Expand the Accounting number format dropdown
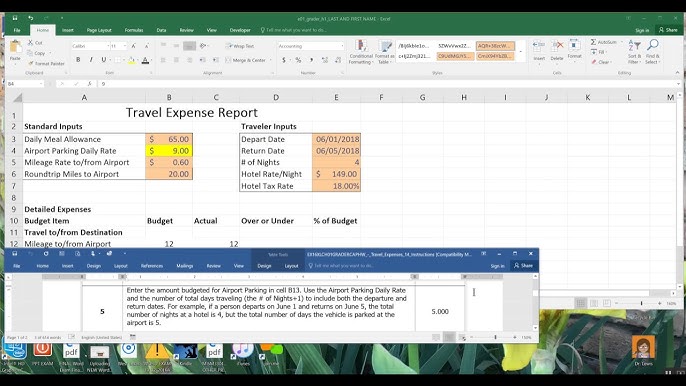 (342, 46)
